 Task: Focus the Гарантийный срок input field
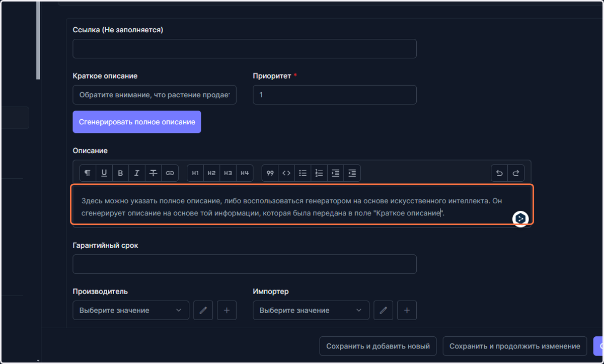click(x=245, y=264)
